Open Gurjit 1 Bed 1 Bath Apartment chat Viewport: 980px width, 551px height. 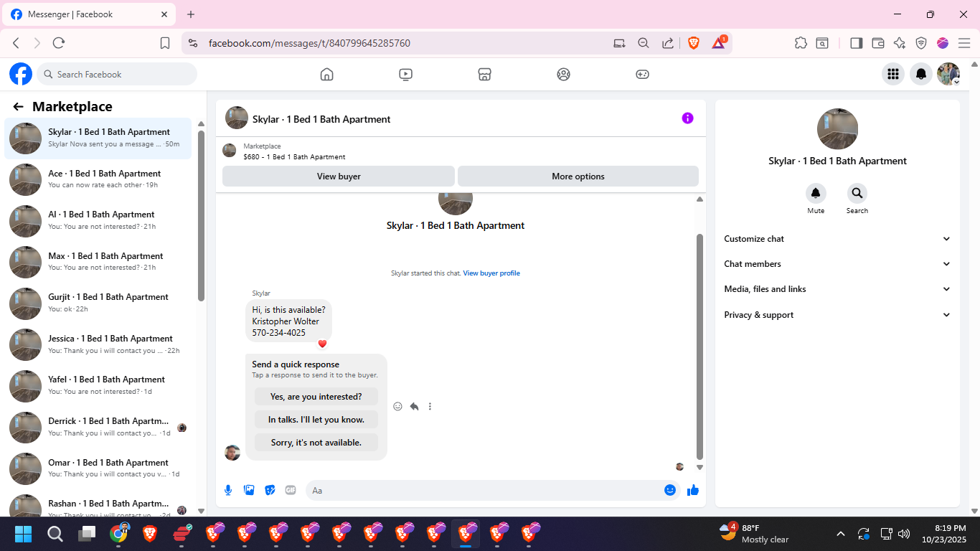98,303
